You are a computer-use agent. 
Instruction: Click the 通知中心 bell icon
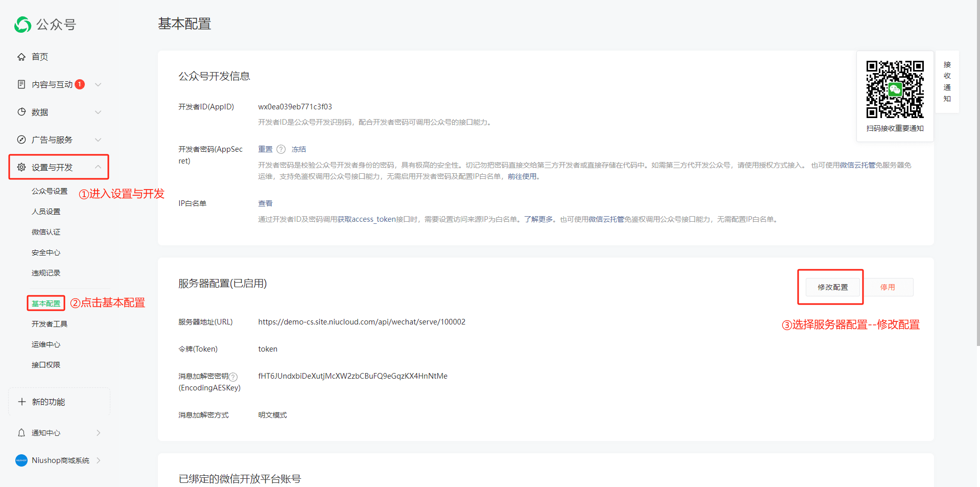pos(21,433)
